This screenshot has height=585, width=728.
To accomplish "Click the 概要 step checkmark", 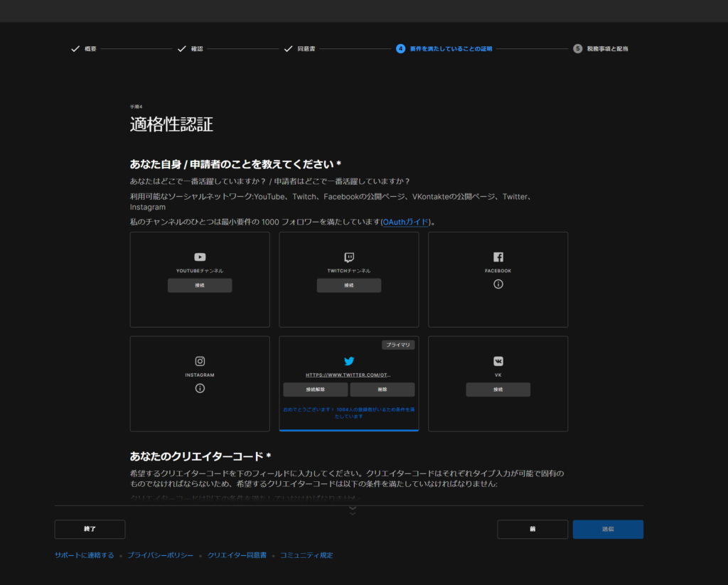I will click(75, 49).
